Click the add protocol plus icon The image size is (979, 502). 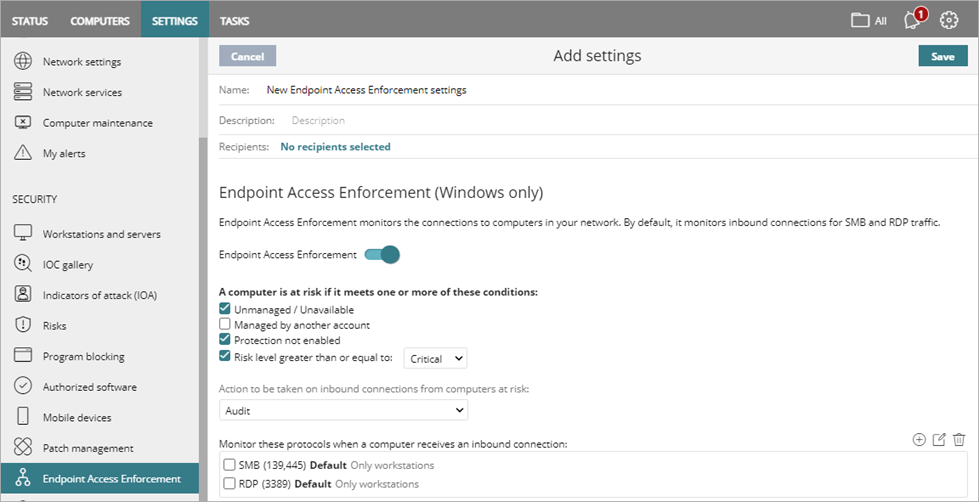tap(919, 440)
